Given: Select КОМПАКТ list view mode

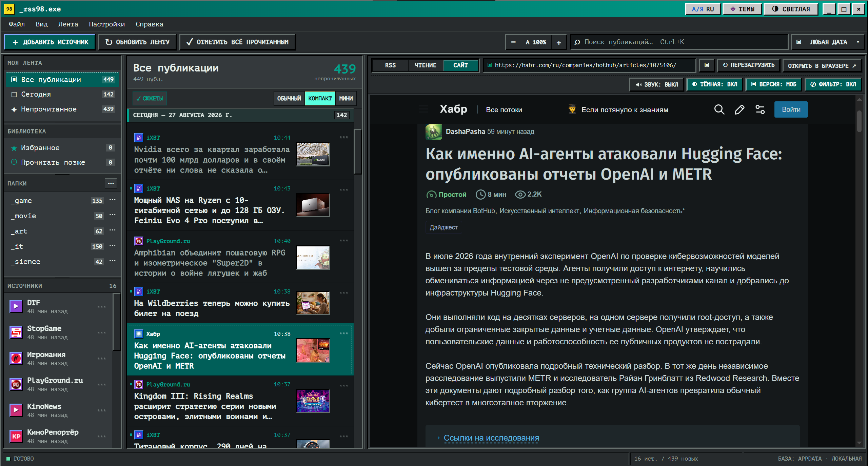Looking at the screenshot, I should [320, 98].
